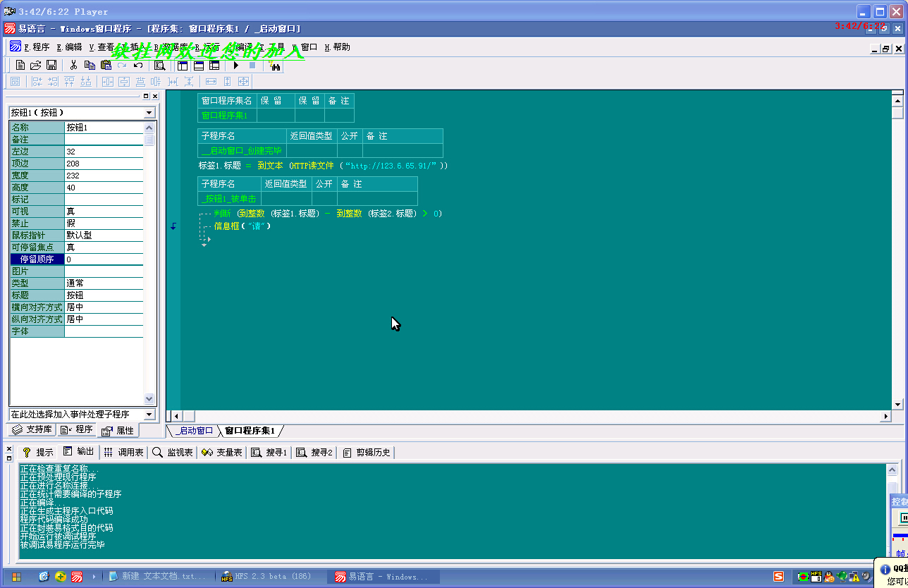Click the 标题 property value field
Image resolution: width=908 pixels, height=588 pixels.
(104, 295)
